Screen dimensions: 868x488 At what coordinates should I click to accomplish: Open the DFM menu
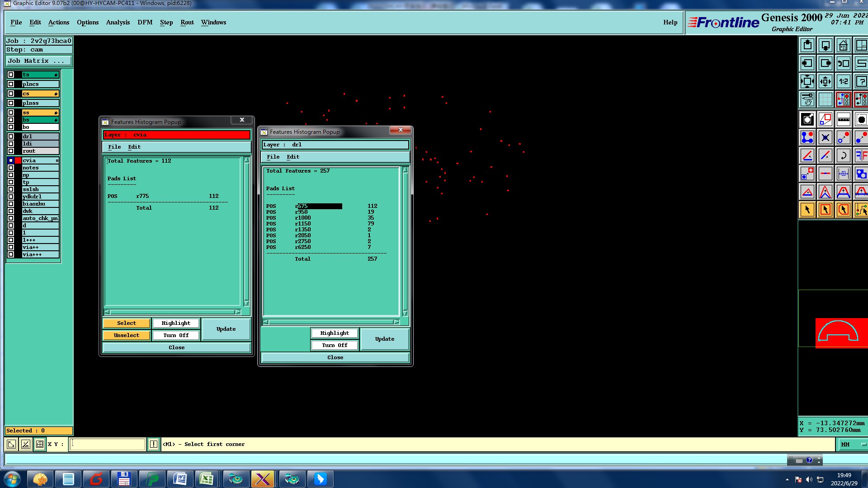point(145,22)
